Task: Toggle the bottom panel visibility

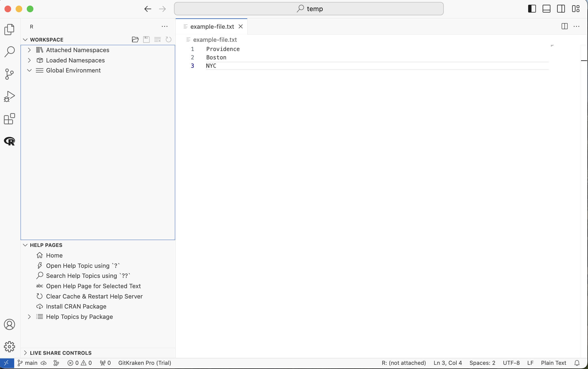Action: [x=547, y=9]
